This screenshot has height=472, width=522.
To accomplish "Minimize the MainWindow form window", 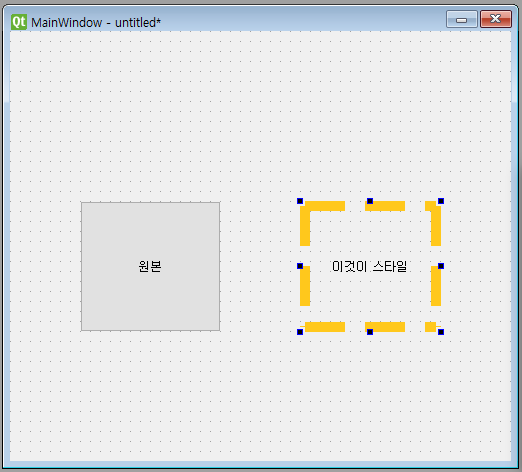I will (x=461, y=19).
